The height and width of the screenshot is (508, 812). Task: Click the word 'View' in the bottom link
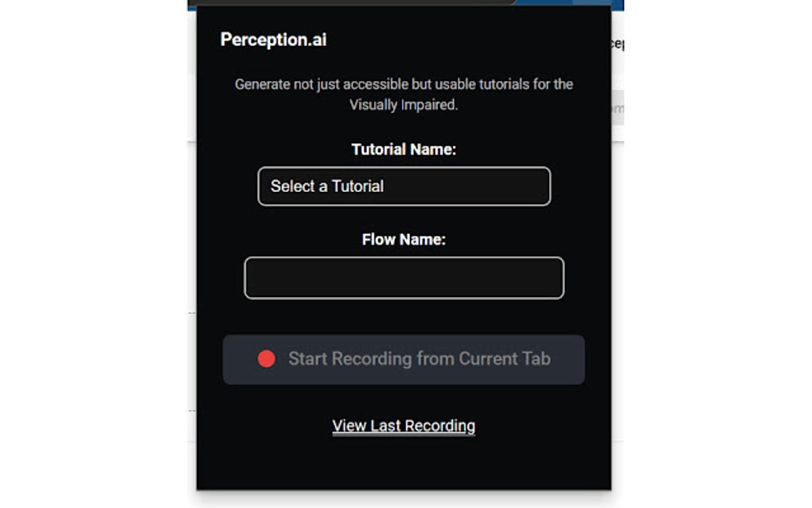click(x=349, y=426)
